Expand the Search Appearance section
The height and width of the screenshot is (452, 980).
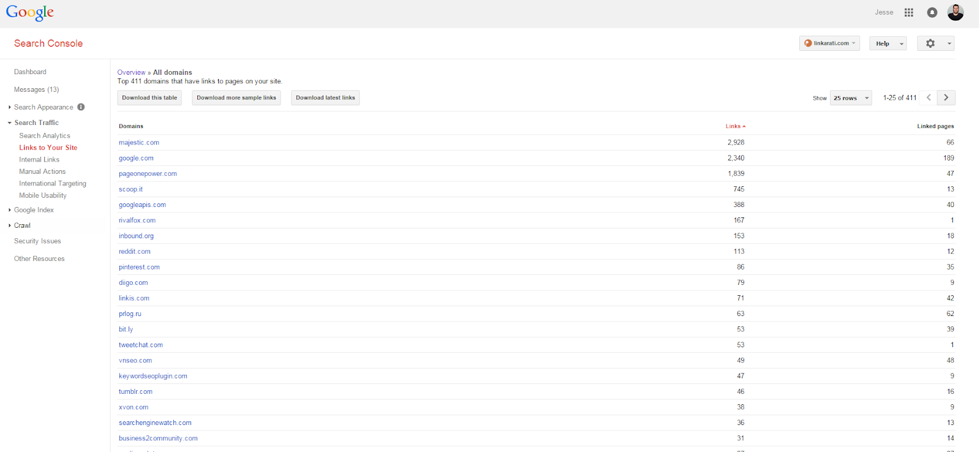10,107
